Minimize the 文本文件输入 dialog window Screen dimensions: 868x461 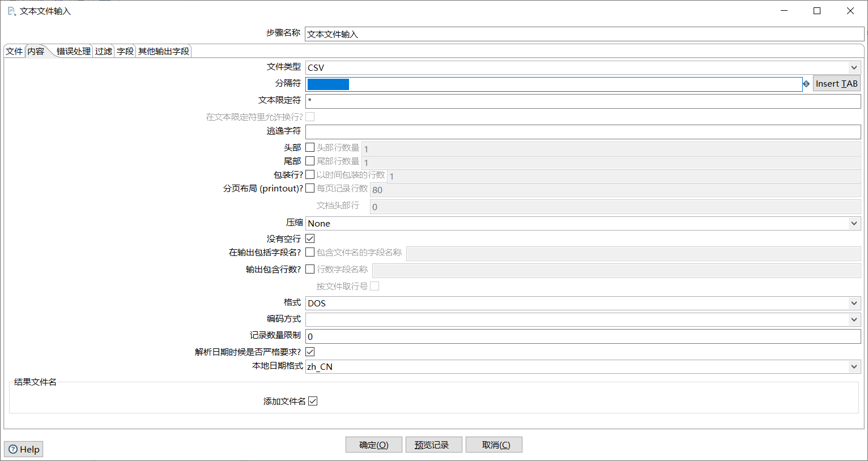[784, 11]
